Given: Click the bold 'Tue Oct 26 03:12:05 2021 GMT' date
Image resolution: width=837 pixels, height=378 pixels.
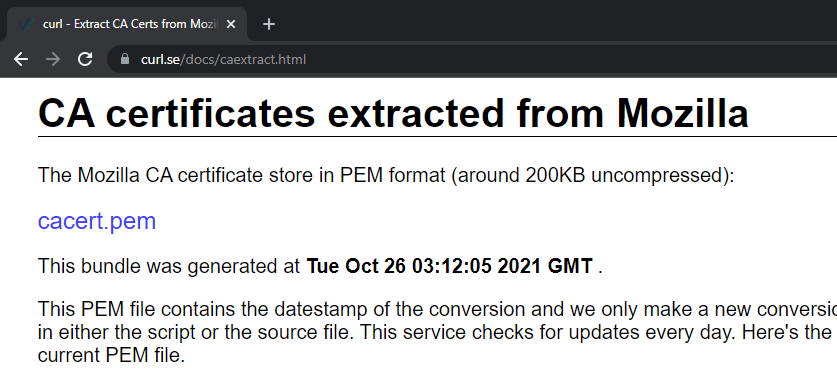Looking at the screenshot, I should pyautogui.click(x=449, y=266).
